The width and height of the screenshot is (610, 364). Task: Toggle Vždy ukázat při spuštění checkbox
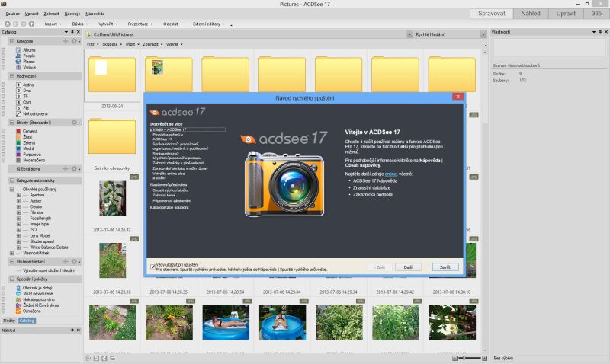(x=152, y=267)
